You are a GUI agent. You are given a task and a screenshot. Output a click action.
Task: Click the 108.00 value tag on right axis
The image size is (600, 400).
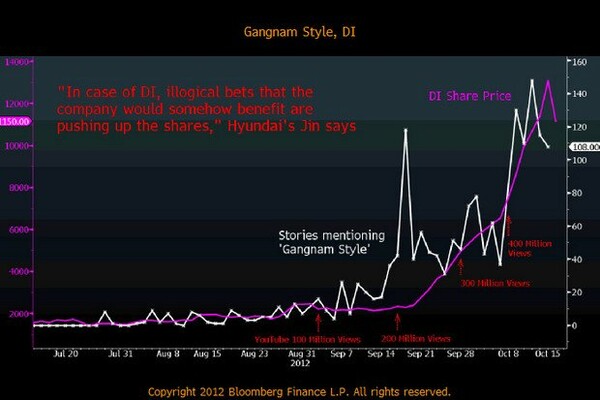pyautogui.click(x=585, y=147)
